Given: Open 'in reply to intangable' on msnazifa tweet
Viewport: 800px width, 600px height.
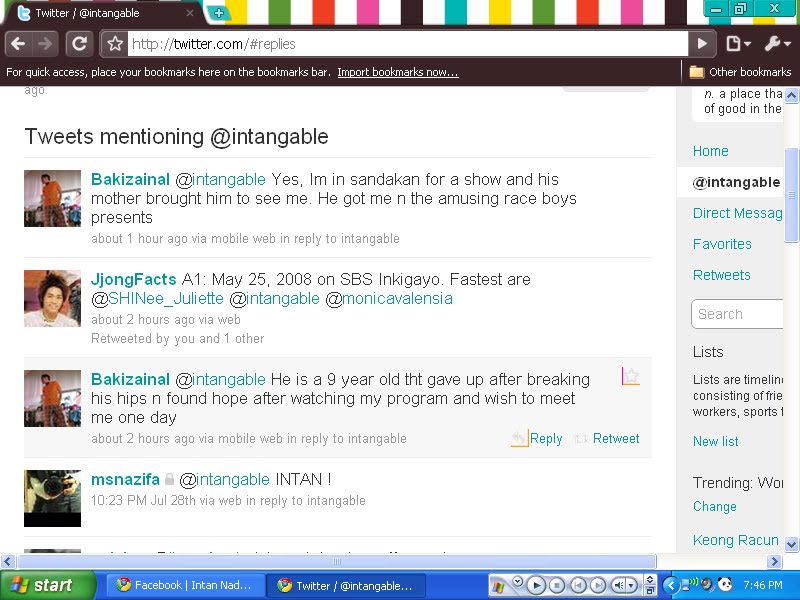Looking at the screenshot, I should (306, 501).
